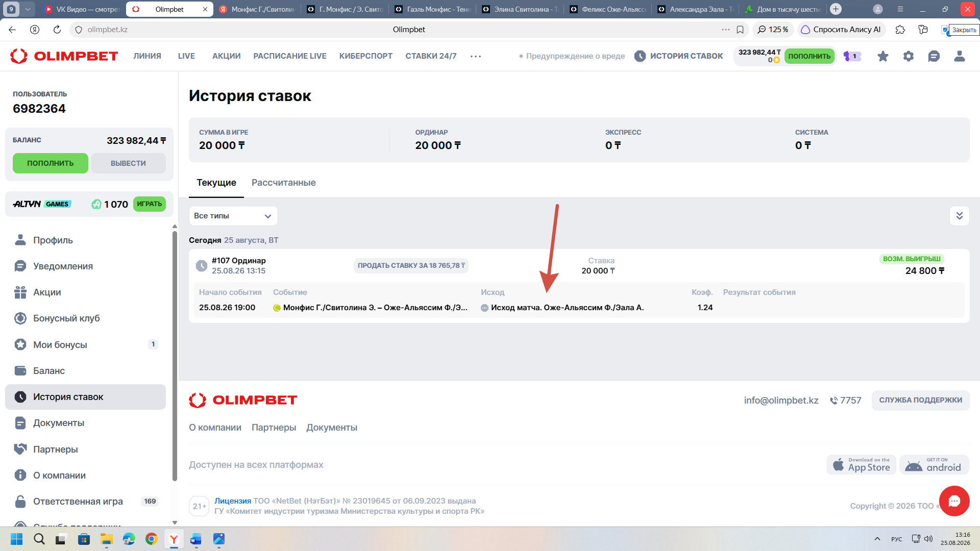Click ПРОДАТЬ СТАВКУ ЗА 18 765,78 button

[x=411, y=266]
